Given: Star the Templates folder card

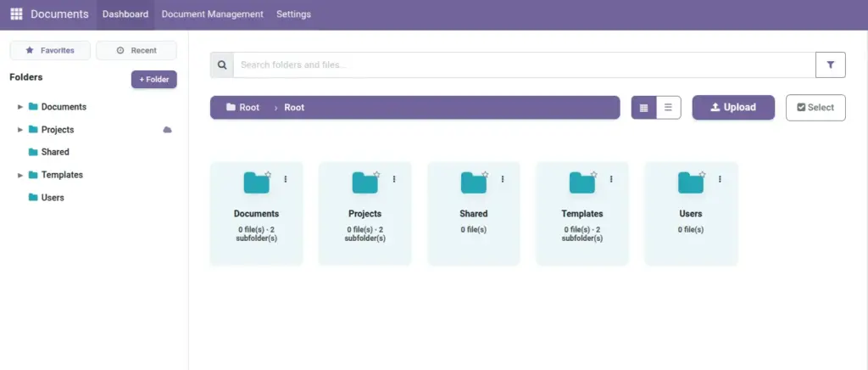Looking at the screenshot, I should [x=593, y=174].
